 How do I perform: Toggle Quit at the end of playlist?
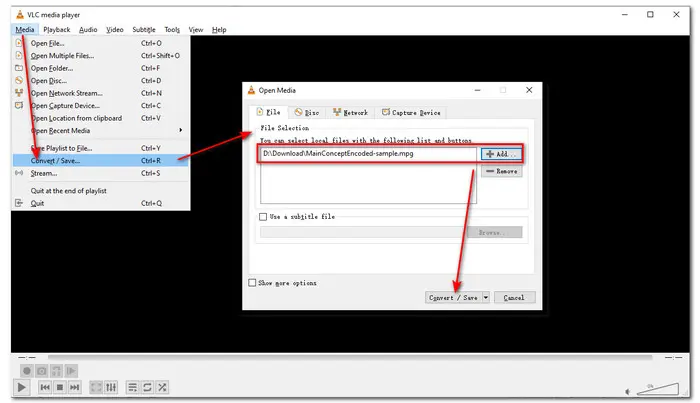pyautogui.click(x=101, y=191)
